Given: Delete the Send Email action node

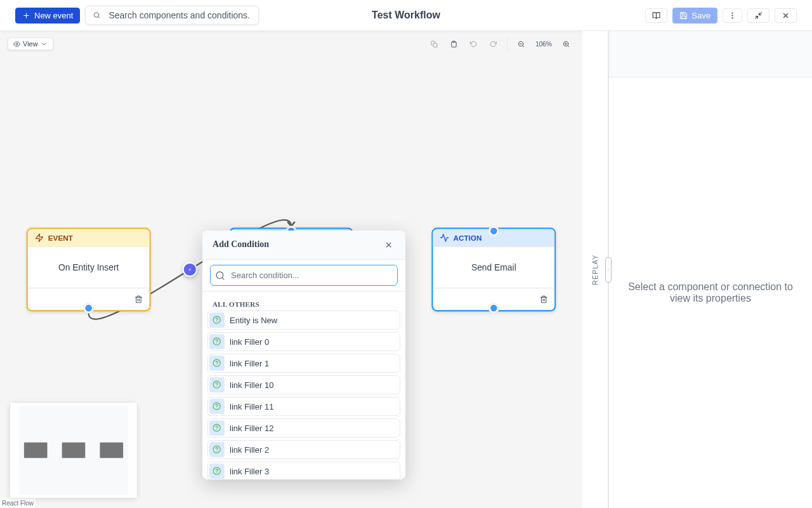Looking at the screenshot, I should tap(544, 299).
